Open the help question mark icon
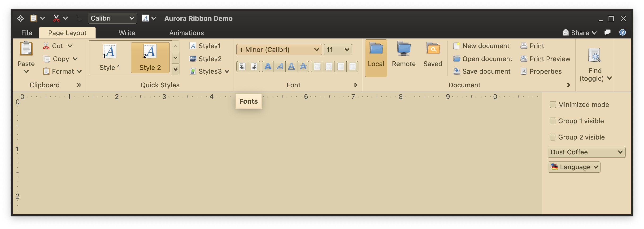Viewport: 644px width, 229px height. tap(622, 33)
